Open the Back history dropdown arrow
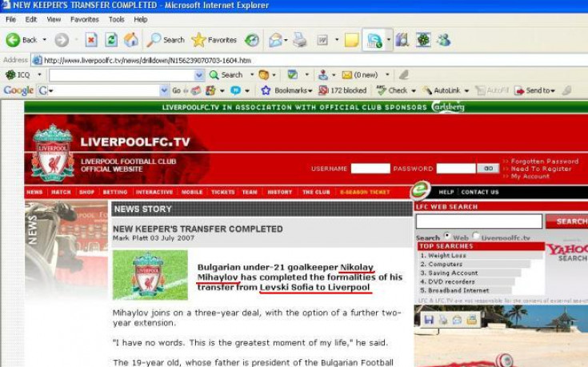Viewport: 588px width, 367px height. 45,39
